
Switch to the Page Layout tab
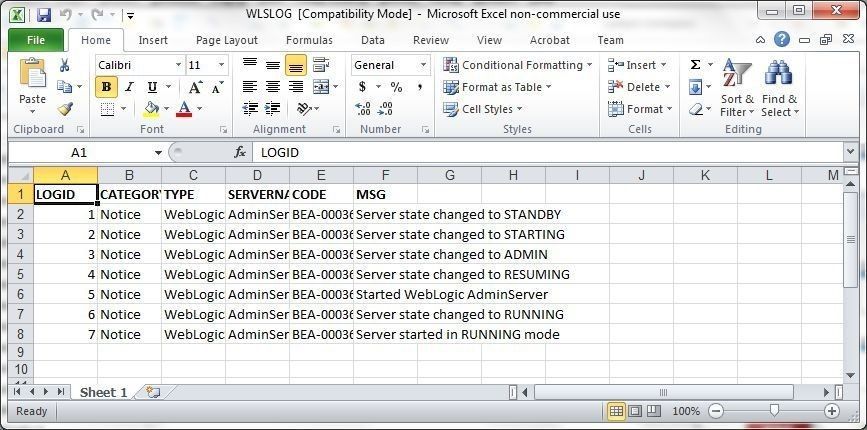pos(227,40)
